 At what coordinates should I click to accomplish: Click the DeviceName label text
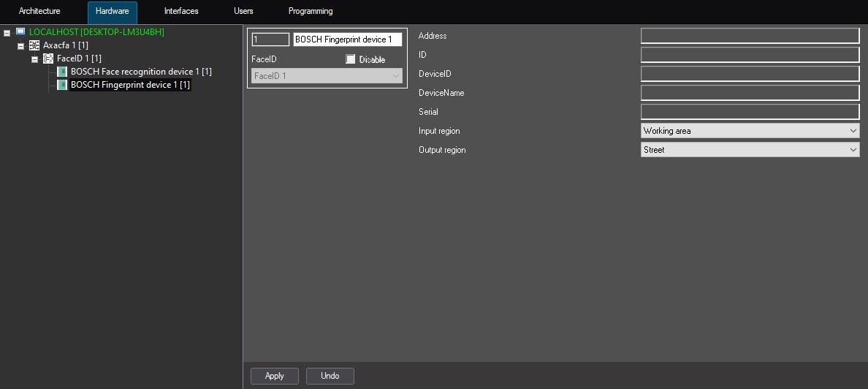[441, 93]
